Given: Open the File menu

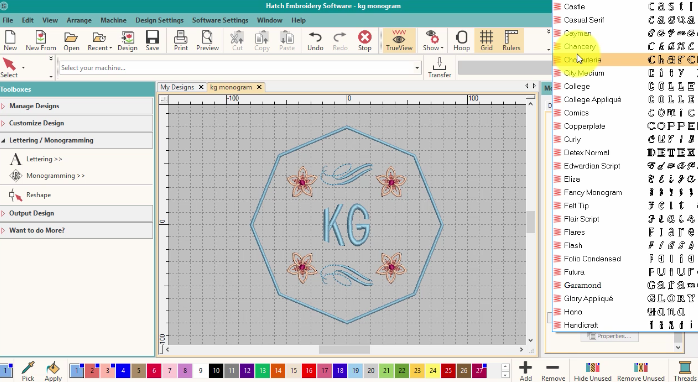Looking at the screenshot, I should click(x=8, y=20).
